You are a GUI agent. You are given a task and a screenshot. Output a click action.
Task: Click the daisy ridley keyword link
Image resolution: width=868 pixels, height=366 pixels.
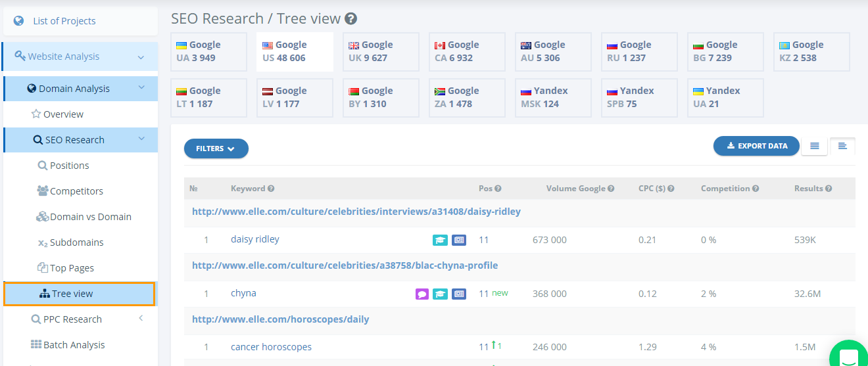(255, 239)
